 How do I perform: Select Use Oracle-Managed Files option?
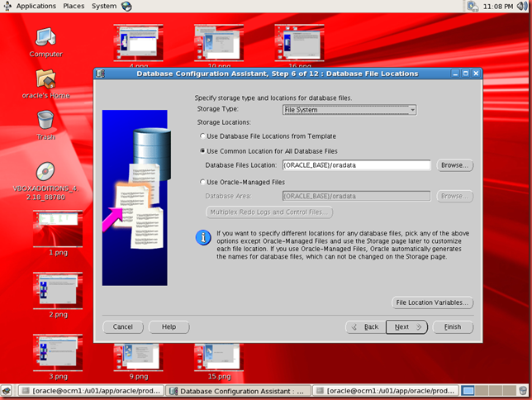tap(243, 182)
